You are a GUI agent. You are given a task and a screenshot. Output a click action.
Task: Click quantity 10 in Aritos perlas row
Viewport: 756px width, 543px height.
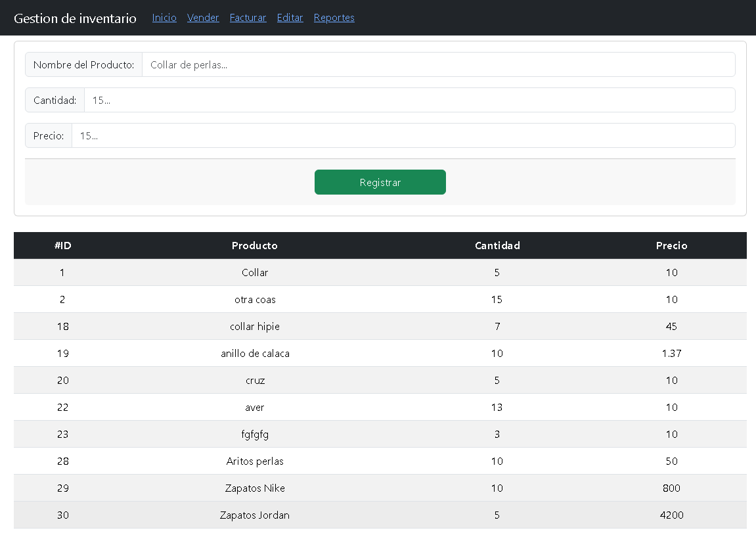coord(497,461)
